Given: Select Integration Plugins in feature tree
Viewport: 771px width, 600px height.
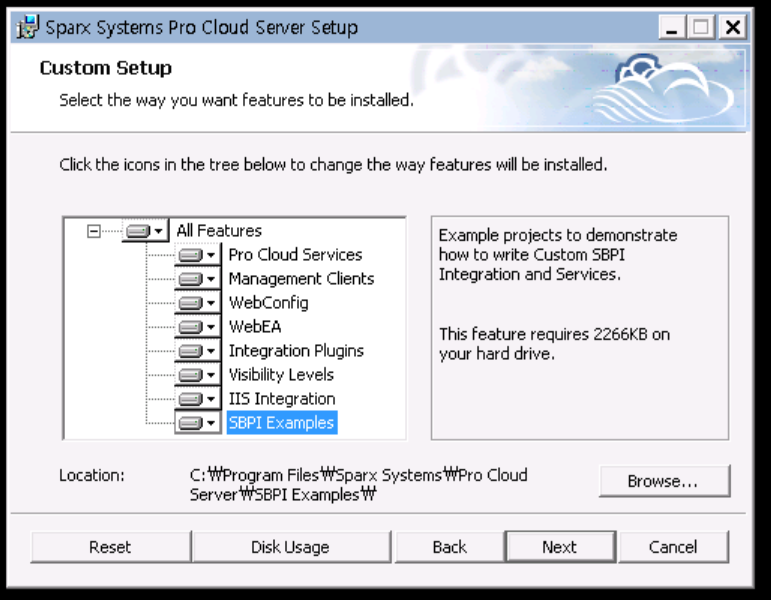Looking at the screenshot, I should click(x=297, y=351).
